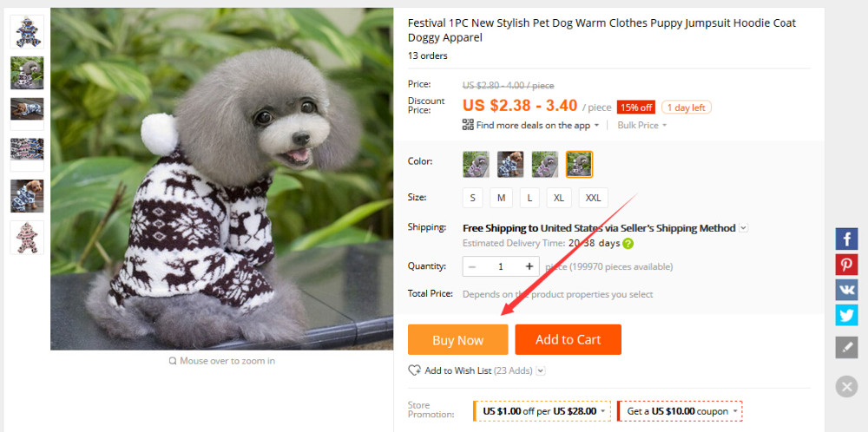Select the first color swatch
Screen dimensions: 868x432
coord(476,164)
